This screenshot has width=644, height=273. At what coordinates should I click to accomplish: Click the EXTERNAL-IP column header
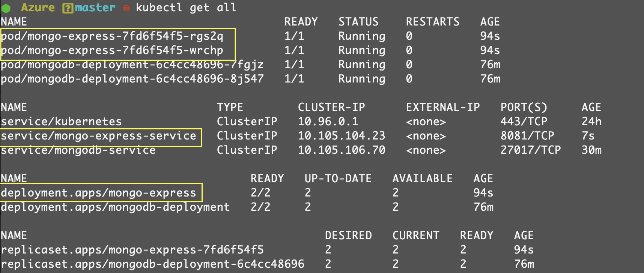tap(443, 107)
